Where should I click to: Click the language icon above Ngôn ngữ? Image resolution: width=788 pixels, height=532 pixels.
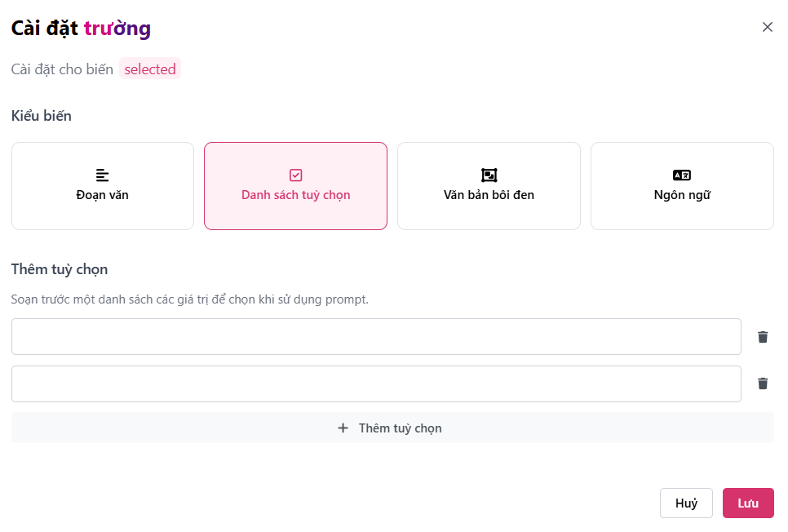click(682, 175)
